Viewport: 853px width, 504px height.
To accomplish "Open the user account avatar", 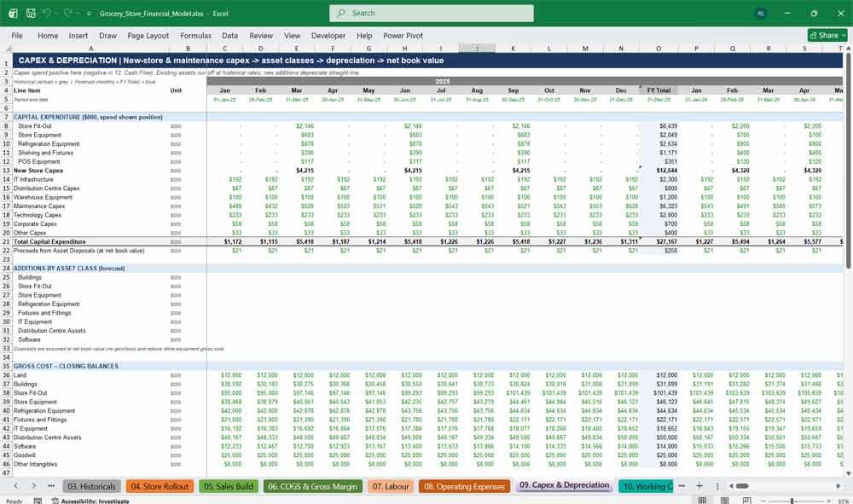I will tap(761, 13).
